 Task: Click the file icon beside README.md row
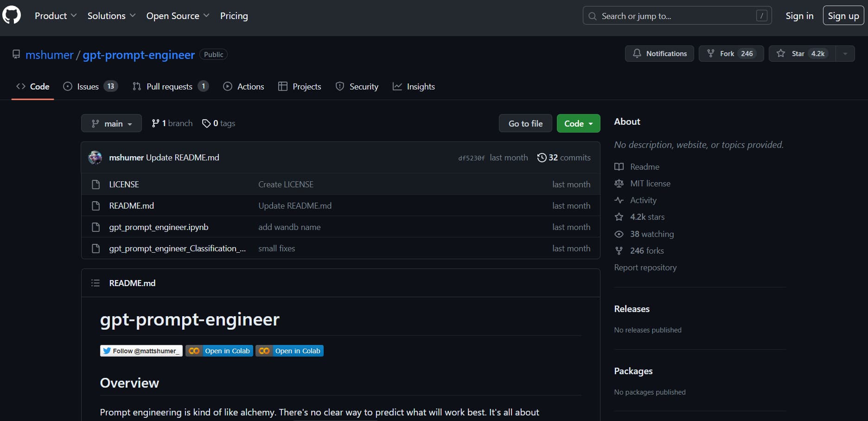coord(96,206)
